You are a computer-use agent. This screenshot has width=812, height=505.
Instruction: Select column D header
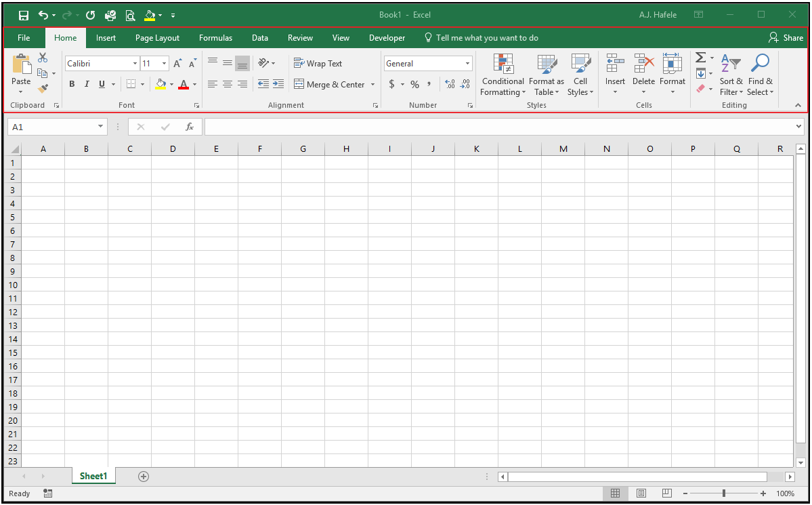coord(173,149)
